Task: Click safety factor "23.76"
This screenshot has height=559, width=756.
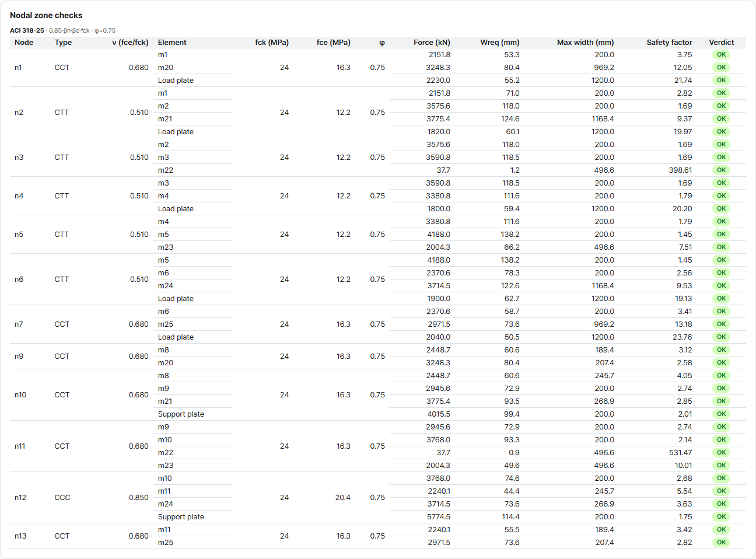Action: (x=682, y=337)
